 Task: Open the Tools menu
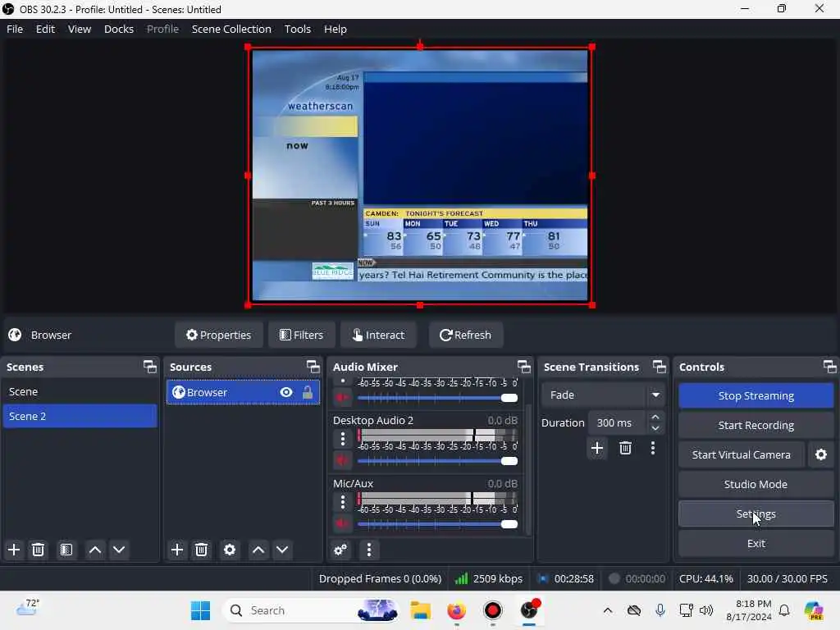pyautogui.click(x=297, y=29)
